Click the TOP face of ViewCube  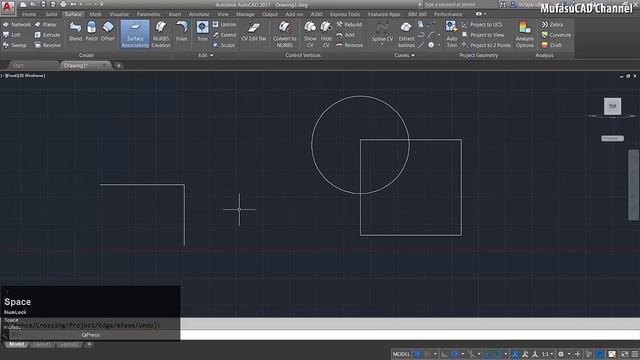pos(612,106)
